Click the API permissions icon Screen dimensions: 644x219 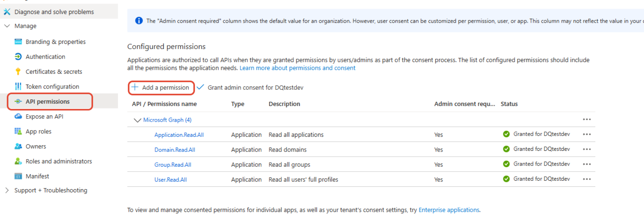pyautogui.click(x=18, y=101)
